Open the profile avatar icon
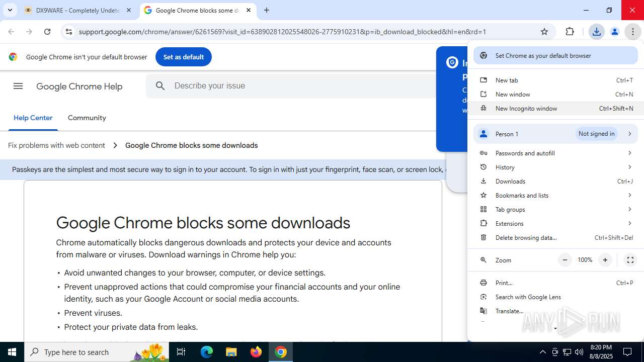Screen dimensions: 644x362 tap(614, 32)
